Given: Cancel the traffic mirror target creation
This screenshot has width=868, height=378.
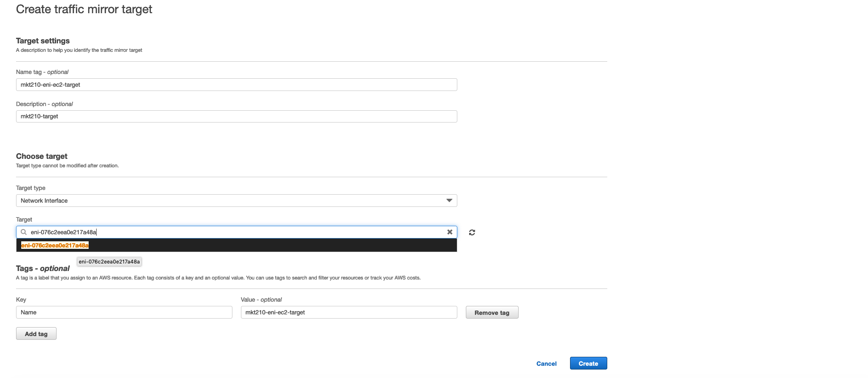Looking at the screenshot, I should [546, 363].
